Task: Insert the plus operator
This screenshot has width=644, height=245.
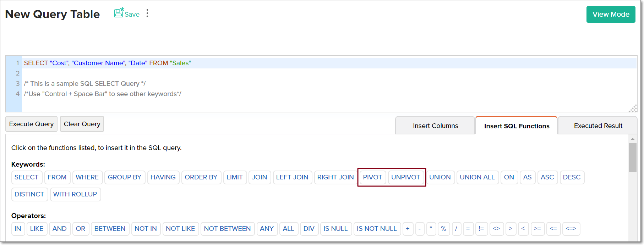Action: click(x=408, y=229)
